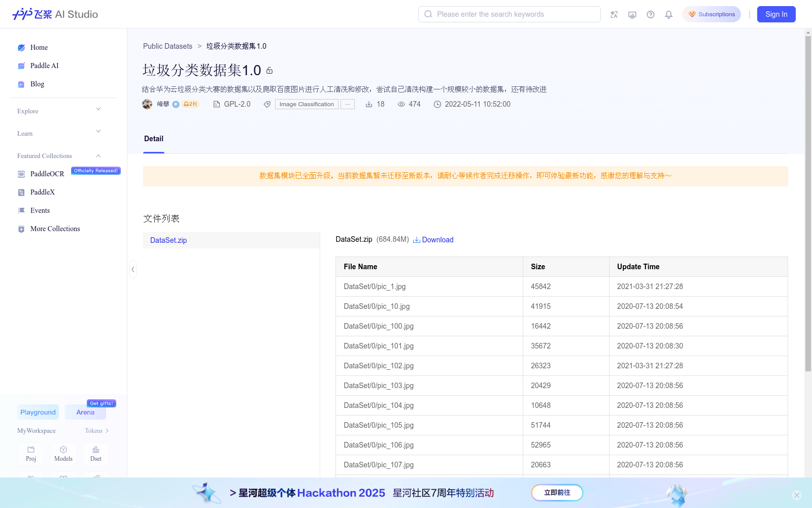Click the tag icon before Image Classification
The width and height of the screenshot is (812, 508).
(x=267, y=104)
